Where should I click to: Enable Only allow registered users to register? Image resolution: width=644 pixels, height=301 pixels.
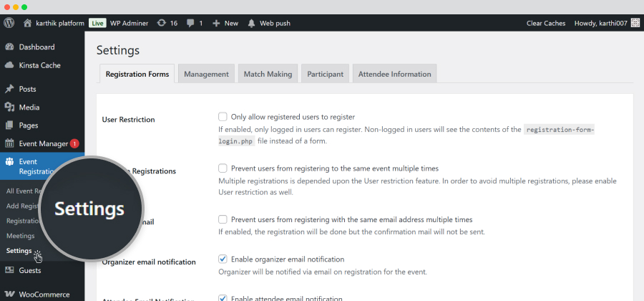[x=223, y=116]
